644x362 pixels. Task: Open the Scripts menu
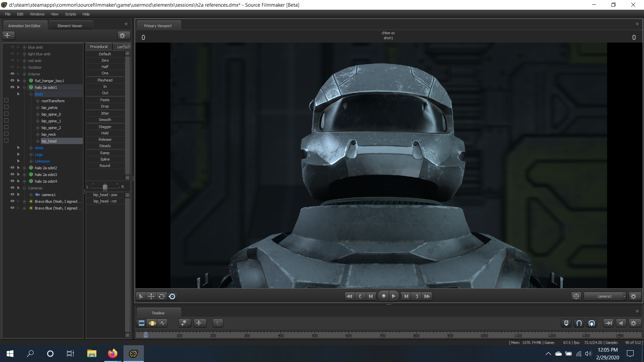[x=70, y=14]
